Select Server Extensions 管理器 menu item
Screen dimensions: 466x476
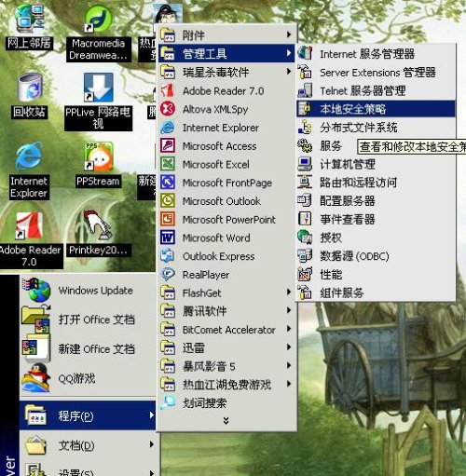click(376, 72)
